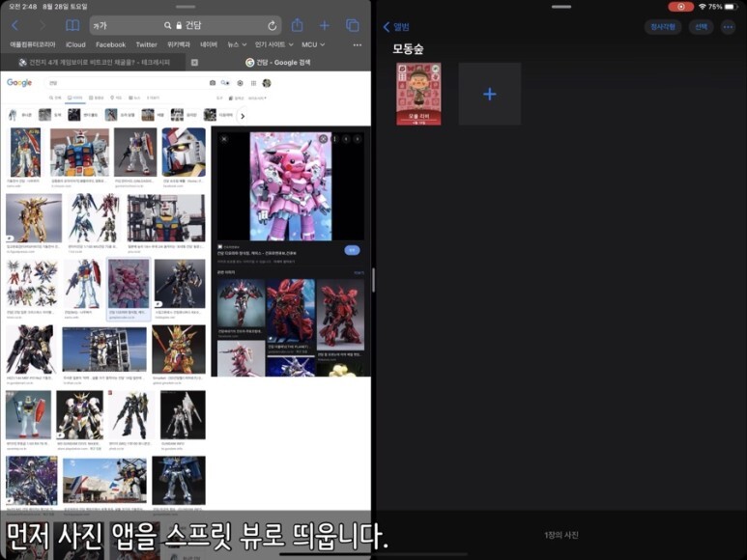Open Google Lens on the preview image
Image resolution: width=747 pixels, height=560 pixels.
coord(323,139)
